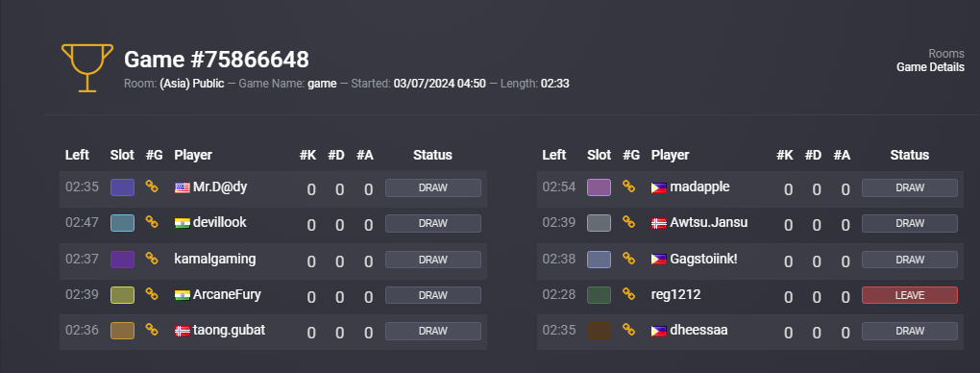The height and width of the screenshot is (373, 980).
Task: Click the flag icon beside Awtsu.Jansu
Action: click(659, 223)
